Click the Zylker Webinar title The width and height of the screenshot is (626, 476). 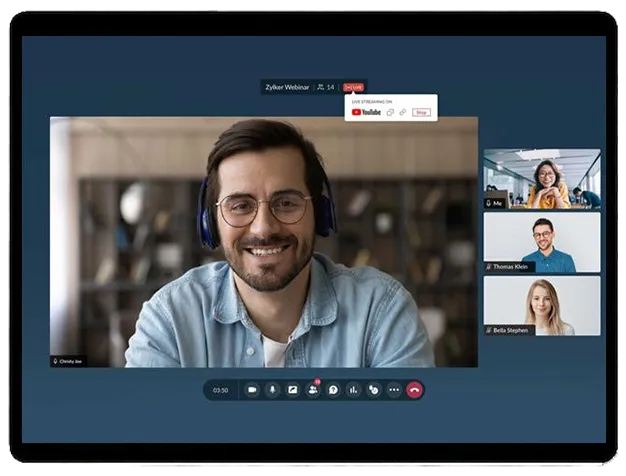coord(287,87)
